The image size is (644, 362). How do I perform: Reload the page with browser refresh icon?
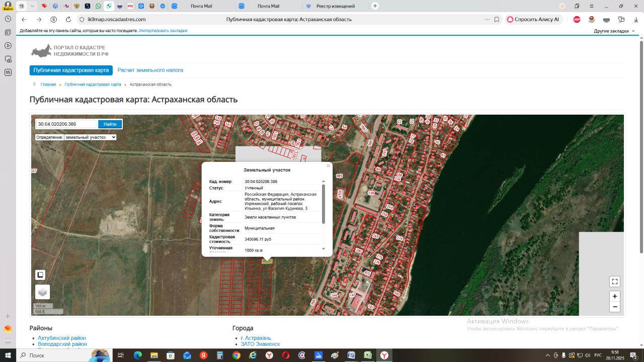tap(68, 20)
